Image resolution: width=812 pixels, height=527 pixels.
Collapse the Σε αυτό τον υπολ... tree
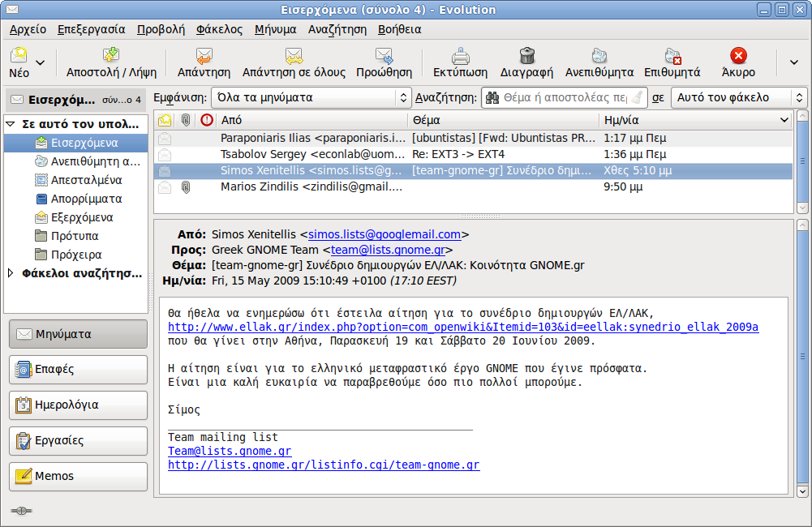[11, 124]
